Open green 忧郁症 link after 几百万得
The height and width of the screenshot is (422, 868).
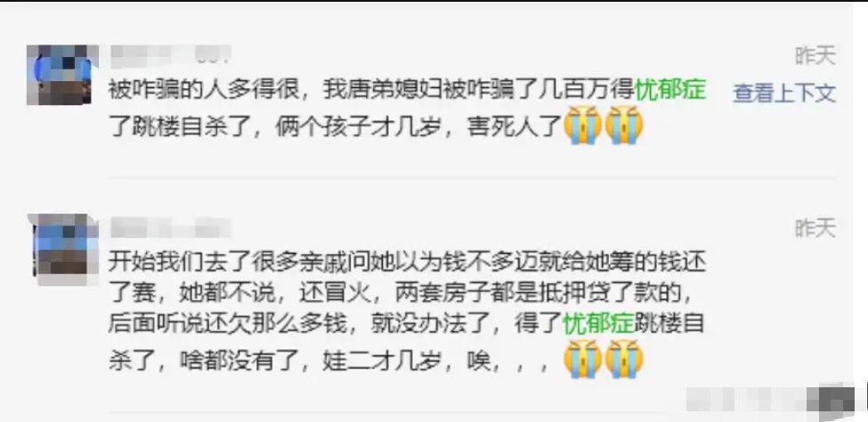coord(670,90)
